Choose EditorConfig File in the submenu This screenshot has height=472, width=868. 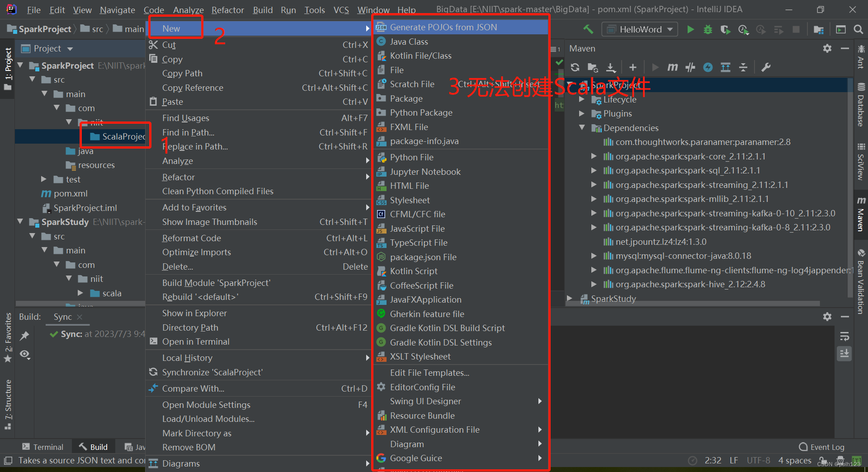point(460,387)
